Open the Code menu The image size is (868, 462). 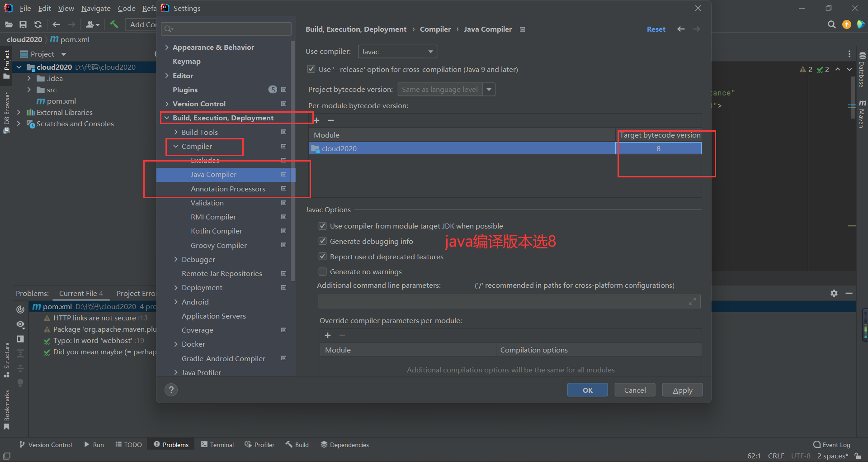(127, 8)
